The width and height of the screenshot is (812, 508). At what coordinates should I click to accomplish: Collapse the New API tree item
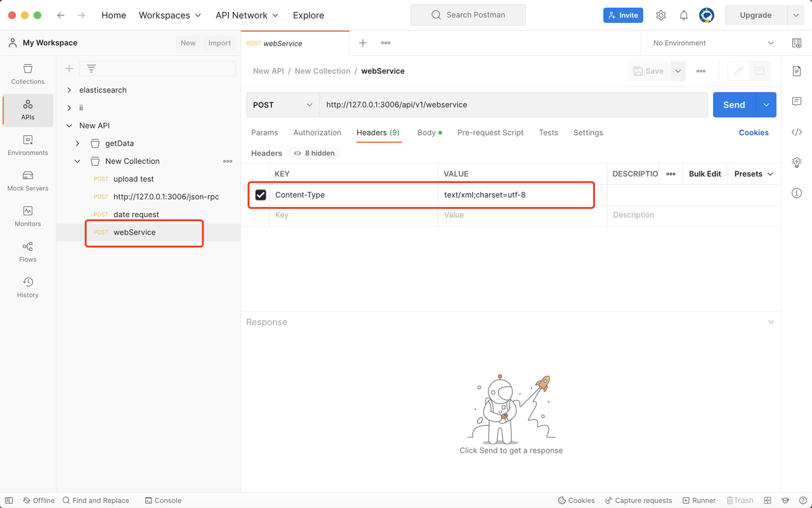click(69, 126)
